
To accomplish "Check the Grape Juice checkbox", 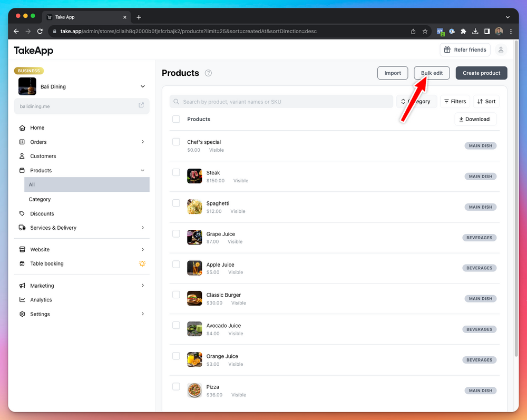I will coord(176,233).
